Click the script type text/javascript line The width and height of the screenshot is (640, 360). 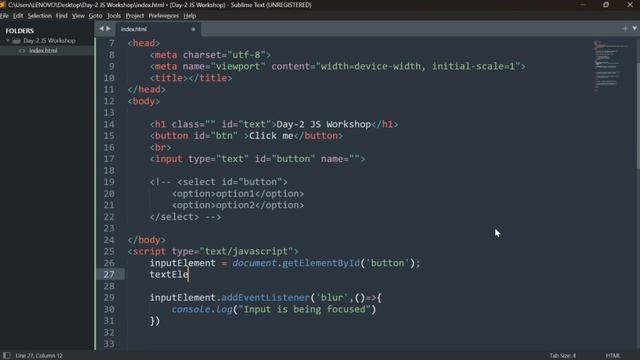[x=213, y=251]
